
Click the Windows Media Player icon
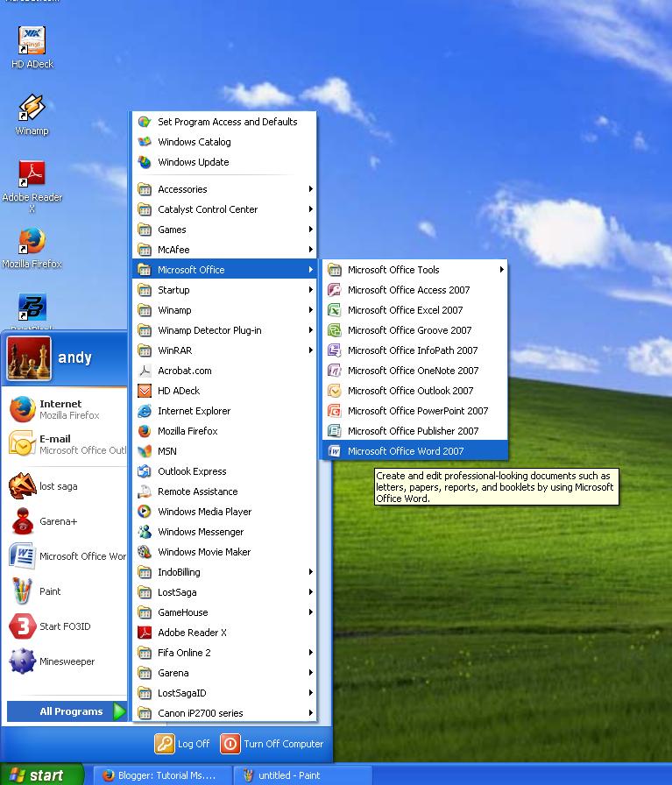click(x=145, y=512)
